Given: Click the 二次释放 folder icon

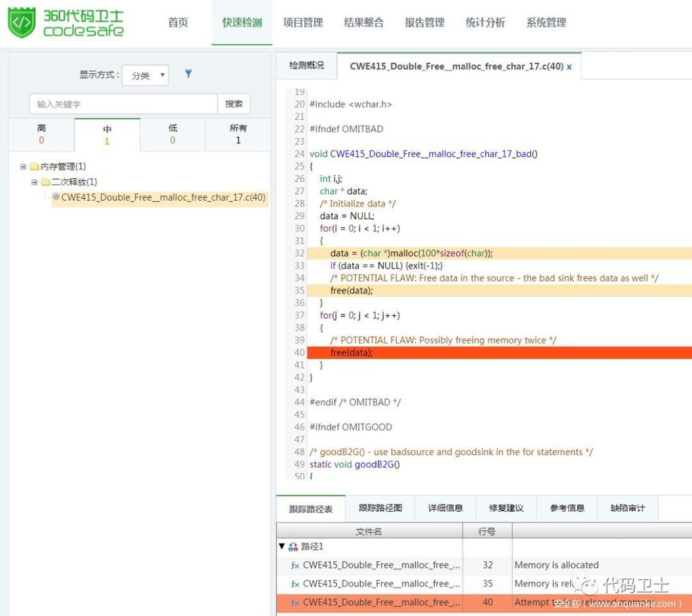Looking at the screenshot, I should tap(45, 182).
